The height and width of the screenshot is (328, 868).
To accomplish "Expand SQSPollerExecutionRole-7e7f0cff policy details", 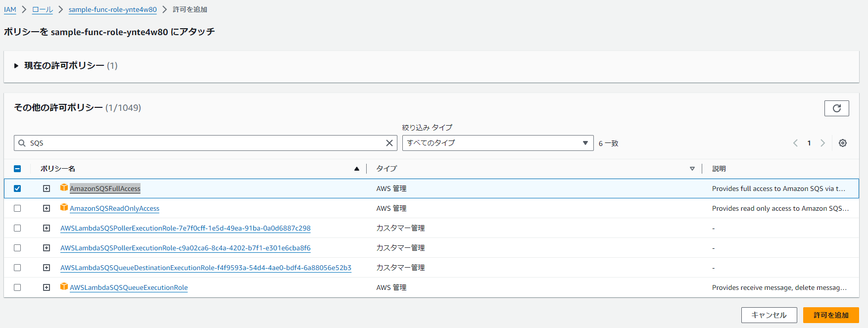I will [47, 228].
